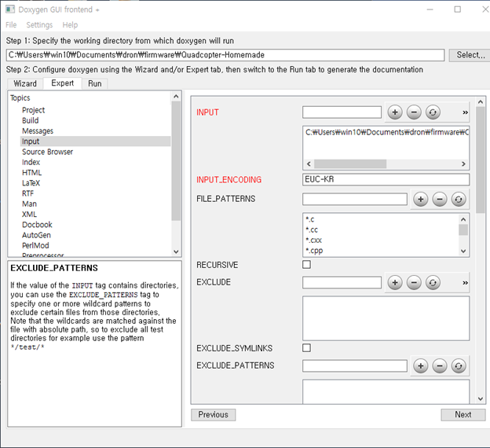
Task: Select the Index topic
Action: pos(31,162)
